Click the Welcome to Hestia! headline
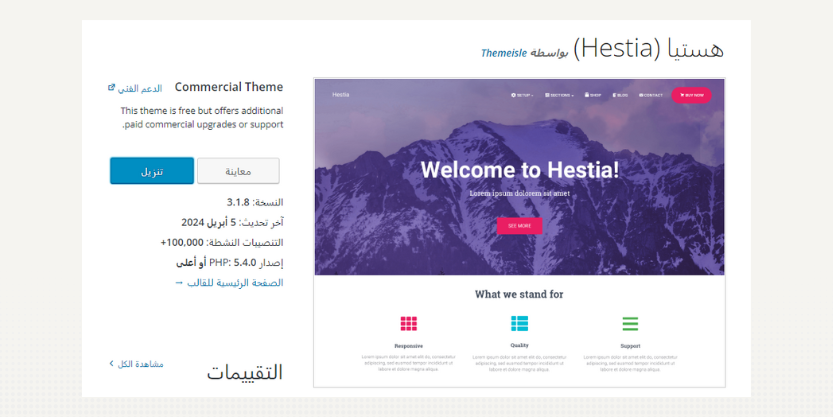Viewport: 833px width, 417px height. coord(520,170)
